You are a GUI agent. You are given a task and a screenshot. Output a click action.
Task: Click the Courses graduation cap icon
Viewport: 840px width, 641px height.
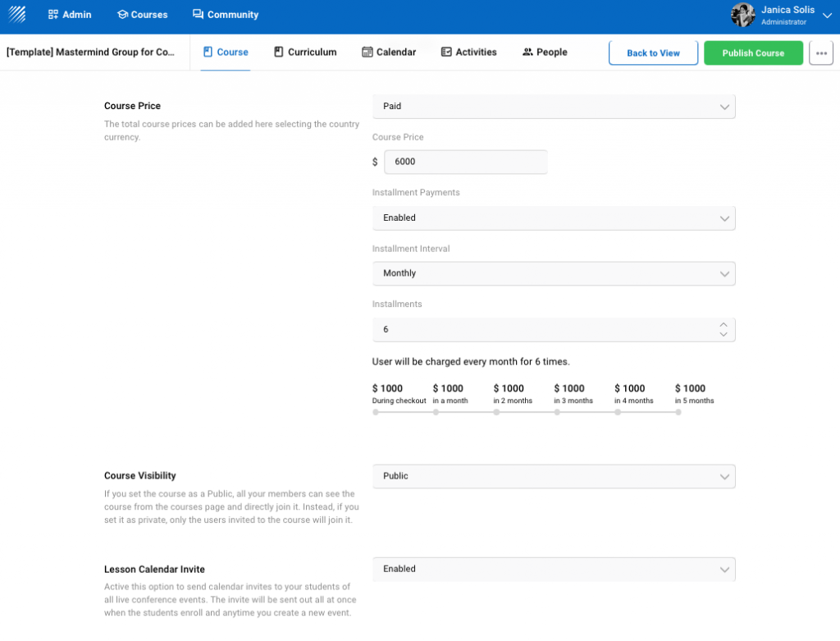122,15
